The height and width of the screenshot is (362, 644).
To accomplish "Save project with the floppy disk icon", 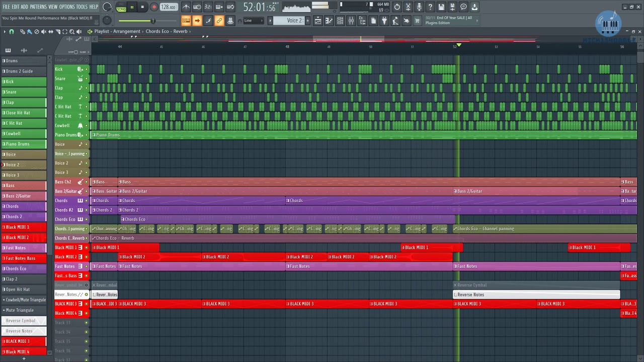I will (441, 7).
